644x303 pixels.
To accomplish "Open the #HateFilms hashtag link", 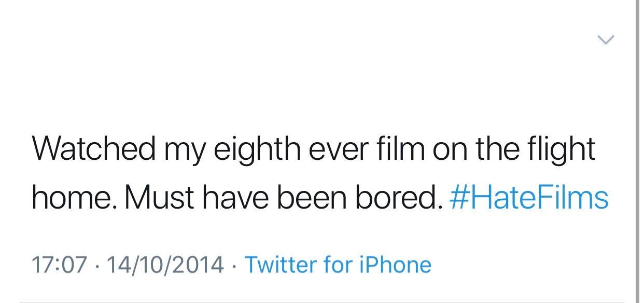I will (x=529, y=198).
